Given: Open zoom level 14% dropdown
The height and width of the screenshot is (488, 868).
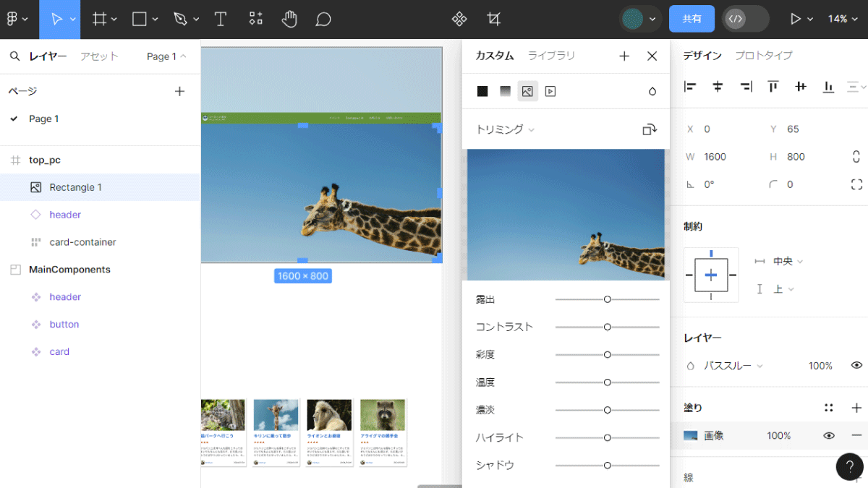Looking at the screenshot, I should [843, 20].
